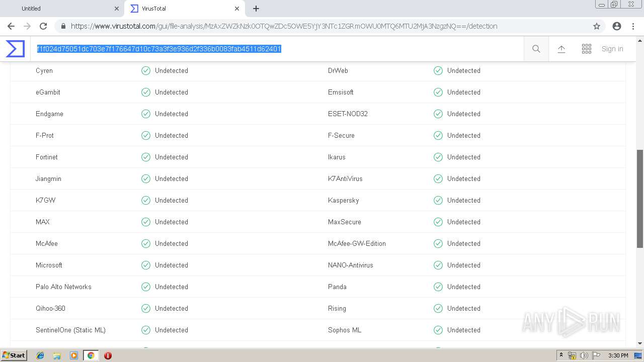Click the scrollbar down arrow

(640, 343)
